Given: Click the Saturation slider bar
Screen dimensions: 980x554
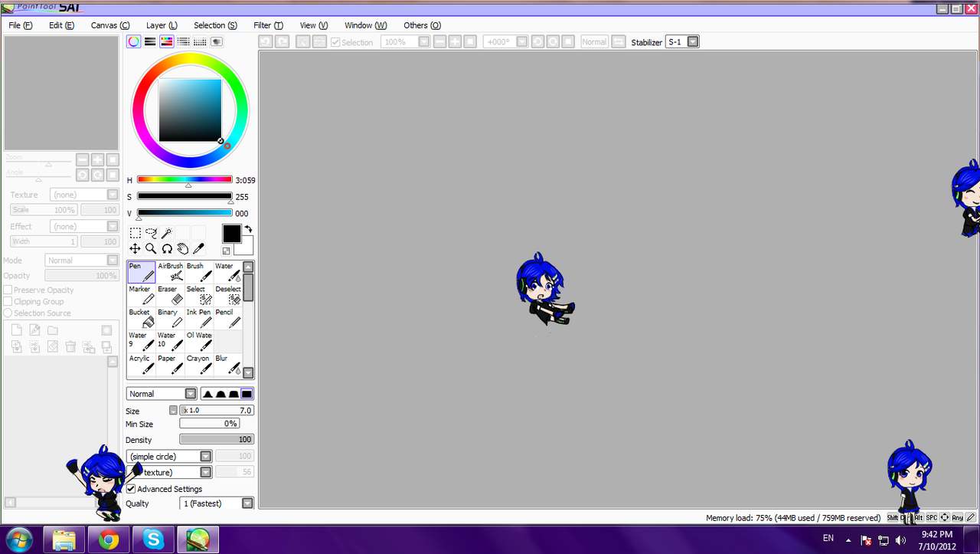Looking at the screenshot, I should tap(185, 196).
